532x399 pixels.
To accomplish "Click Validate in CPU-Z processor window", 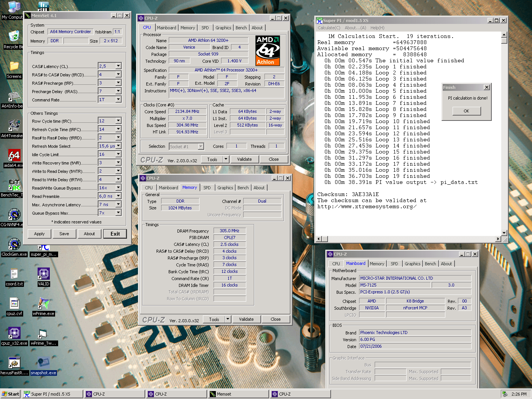I will point(244,159).
